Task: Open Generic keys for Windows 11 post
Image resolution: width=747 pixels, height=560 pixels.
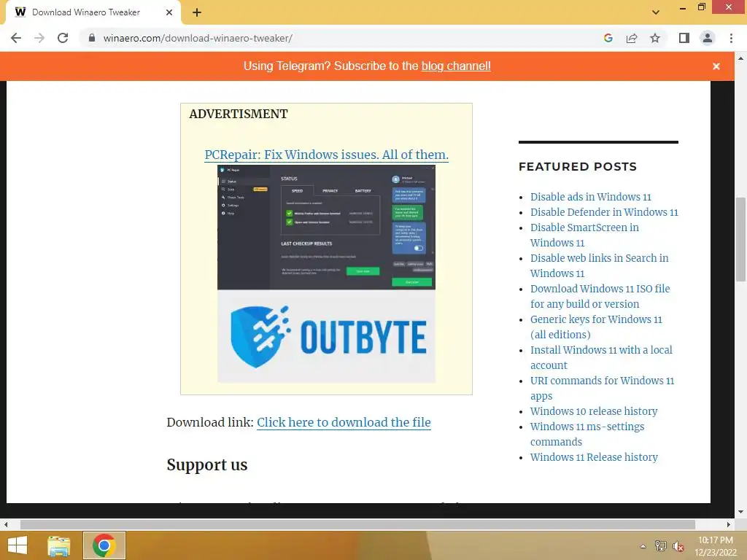Action: coord(596,327)
